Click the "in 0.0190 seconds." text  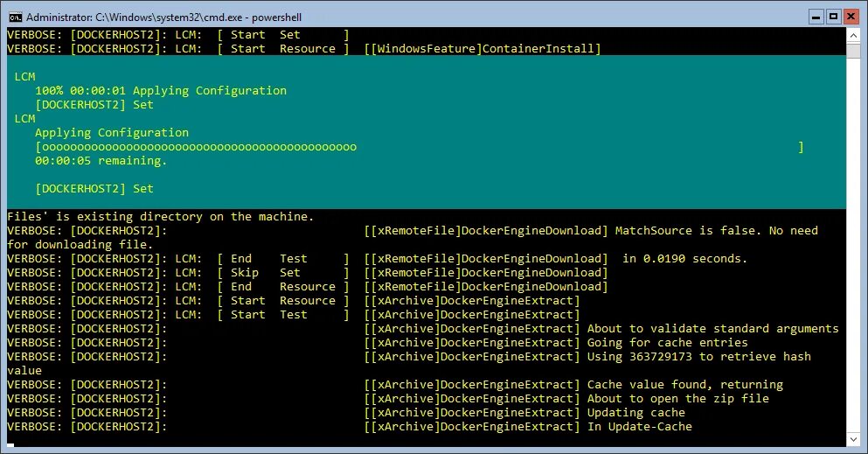coord(684,259)
